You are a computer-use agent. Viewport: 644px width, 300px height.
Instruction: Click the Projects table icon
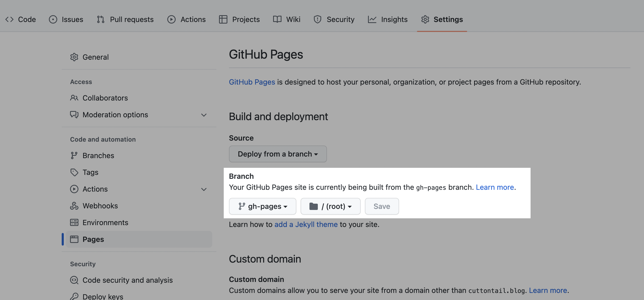tap(223, 19)
